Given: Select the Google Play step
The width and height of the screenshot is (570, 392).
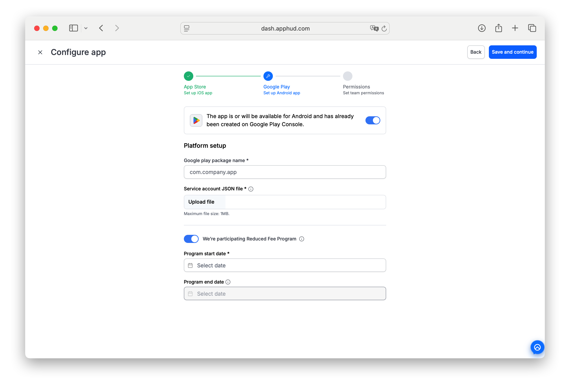Looking at the screenshot, I should point(276,87).
